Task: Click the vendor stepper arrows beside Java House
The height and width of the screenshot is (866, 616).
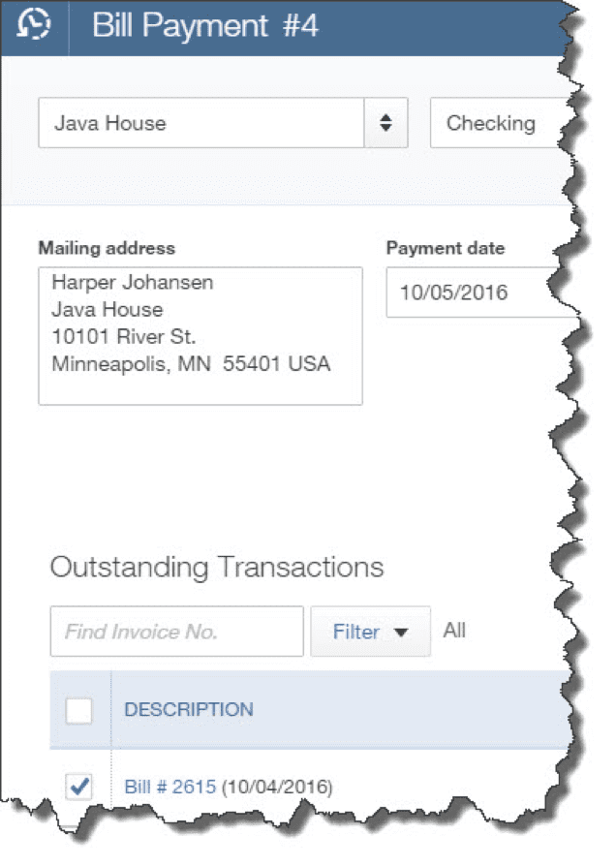Action: [x=386, y=123]
